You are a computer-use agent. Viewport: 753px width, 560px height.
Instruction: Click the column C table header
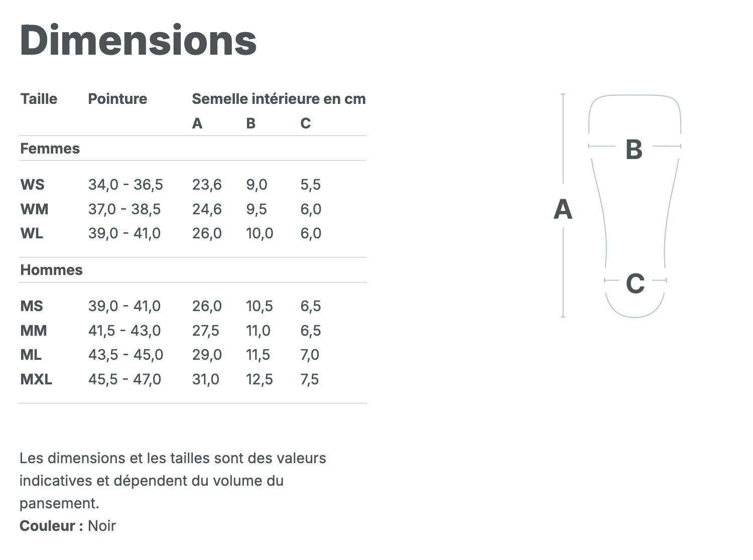(305, 123)
